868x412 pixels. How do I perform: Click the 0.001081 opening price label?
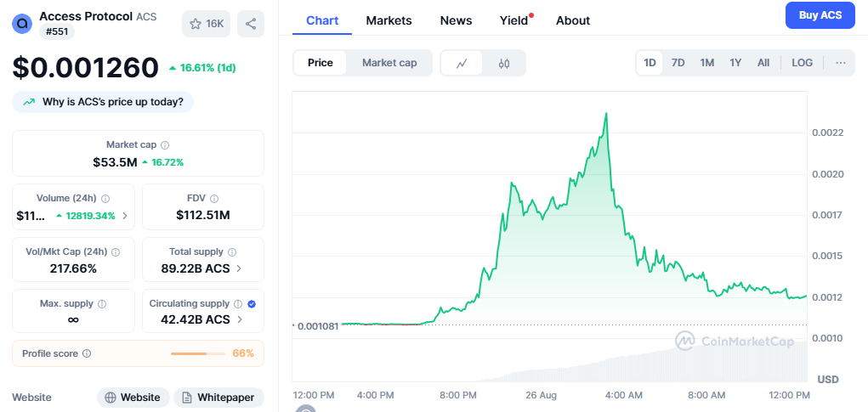(318, 326)
